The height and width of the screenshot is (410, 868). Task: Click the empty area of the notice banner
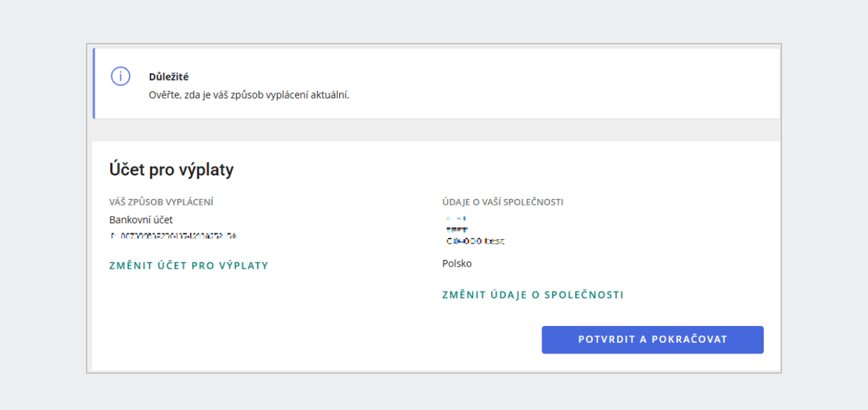564,83
